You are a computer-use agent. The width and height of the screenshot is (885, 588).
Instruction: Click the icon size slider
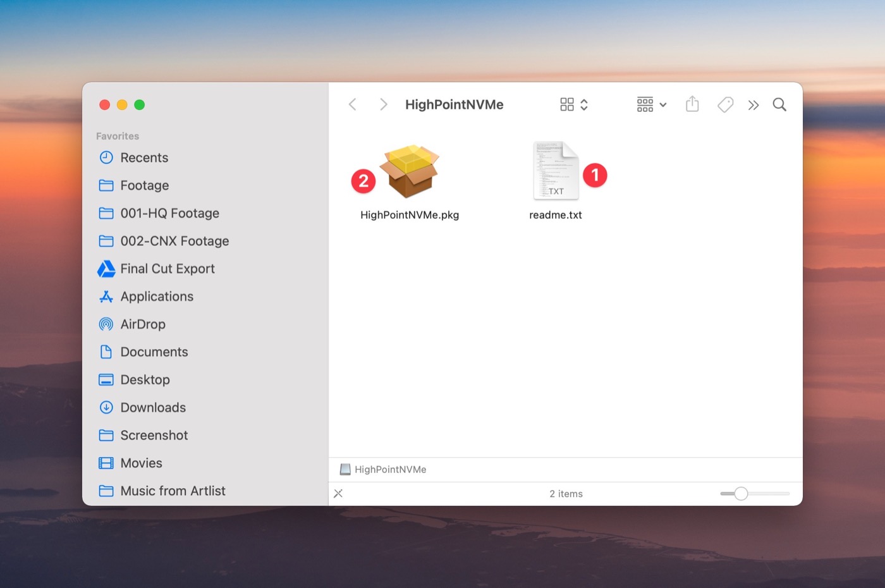coord(741,494)
